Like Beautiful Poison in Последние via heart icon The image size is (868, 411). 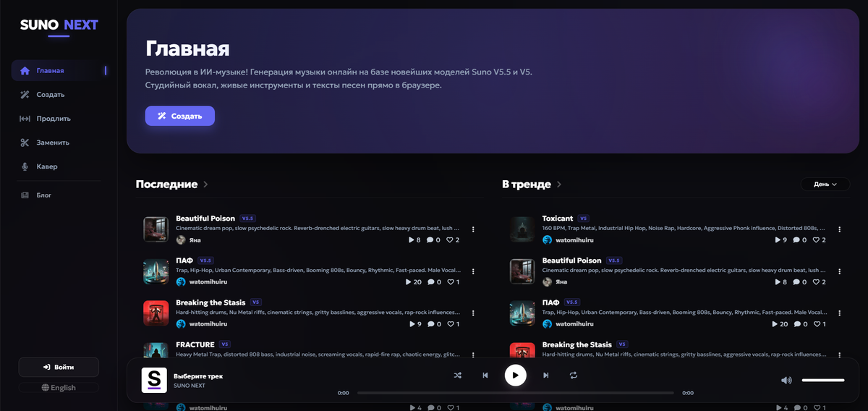449,240
